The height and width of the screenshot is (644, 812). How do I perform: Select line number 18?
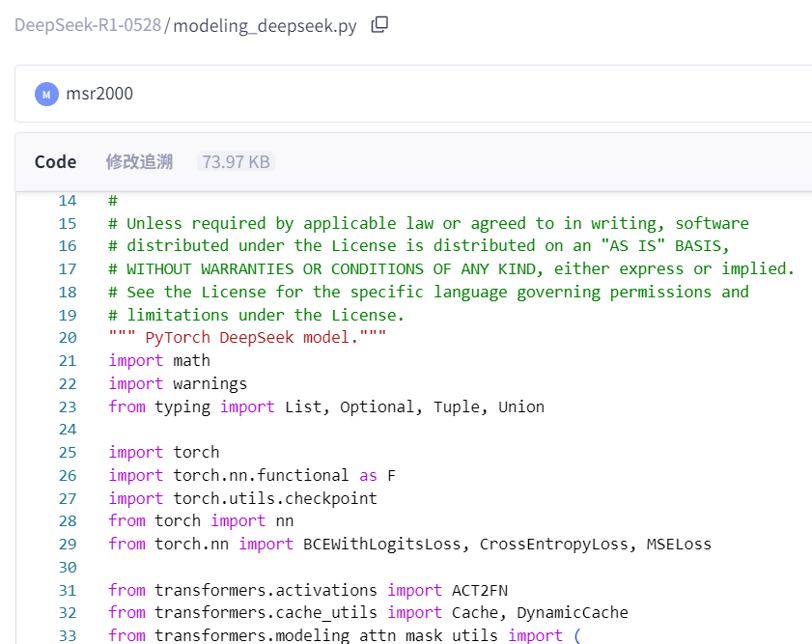point(68,293)
